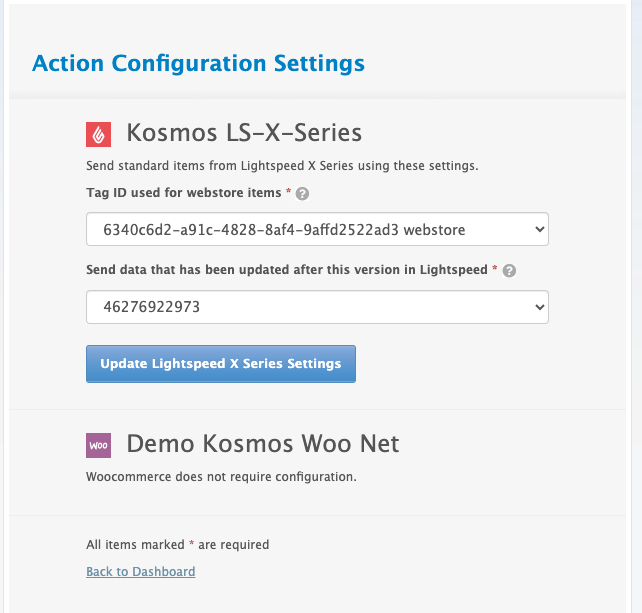Click the chevron arrow of Tag ID select

click(x=539, y=229)
